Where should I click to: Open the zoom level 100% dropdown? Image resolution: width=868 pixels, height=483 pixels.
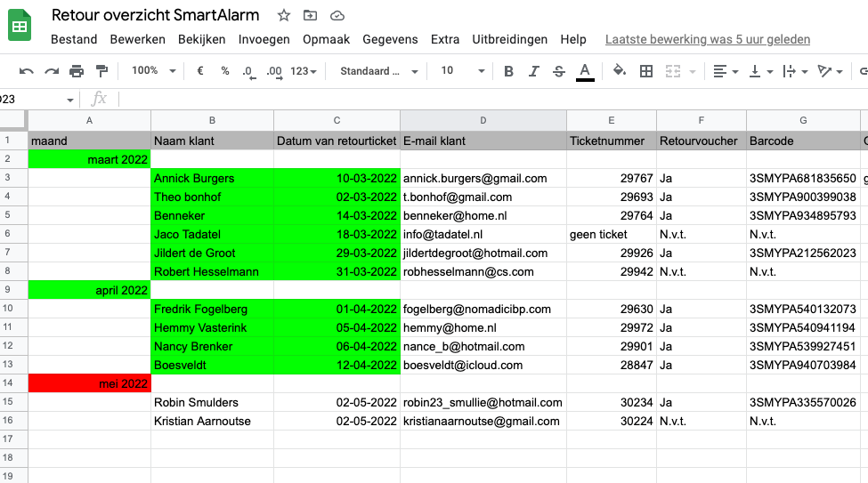(x=153, y=71)
